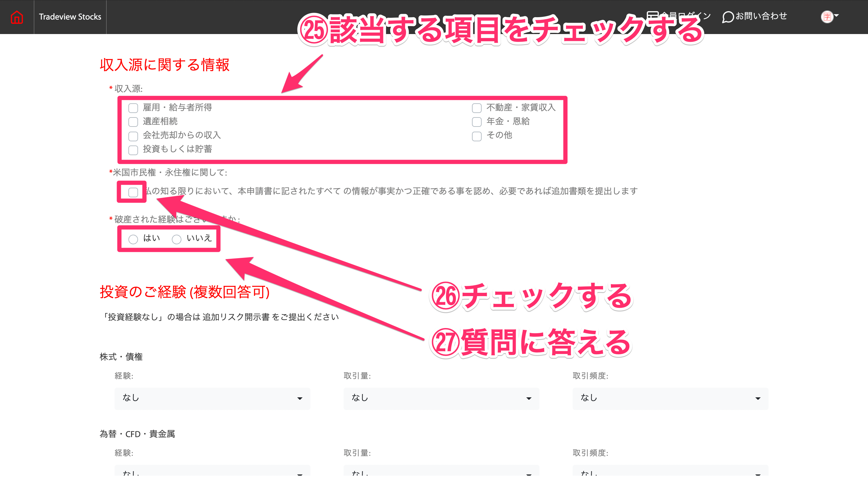868x488 pixels.
Task: Check 投資もしくは貯蓄 option
Action: pos(133,150)
